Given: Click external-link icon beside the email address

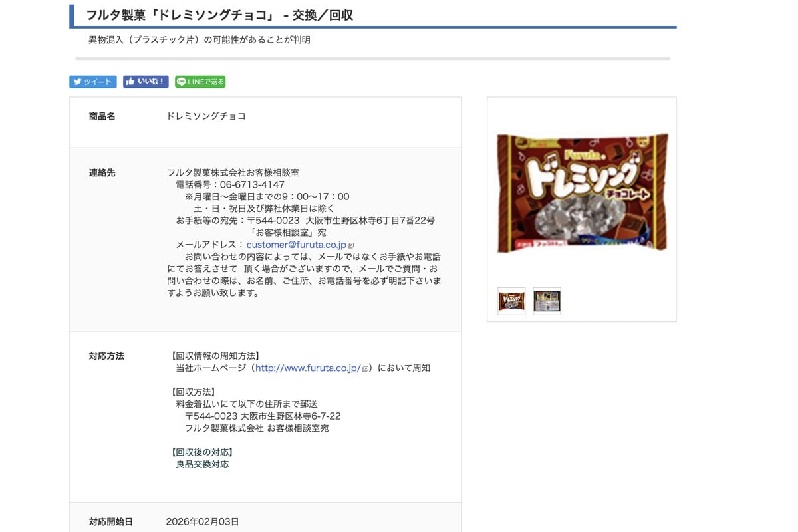Looking at the screenshot, I should 351,245.
